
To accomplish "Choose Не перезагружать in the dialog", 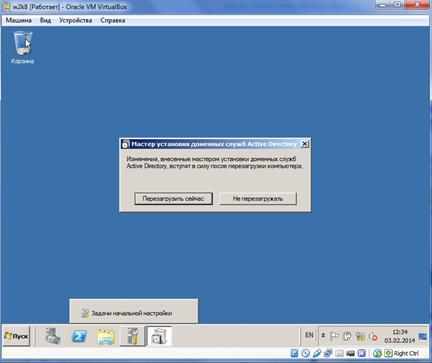I will 258,199.
